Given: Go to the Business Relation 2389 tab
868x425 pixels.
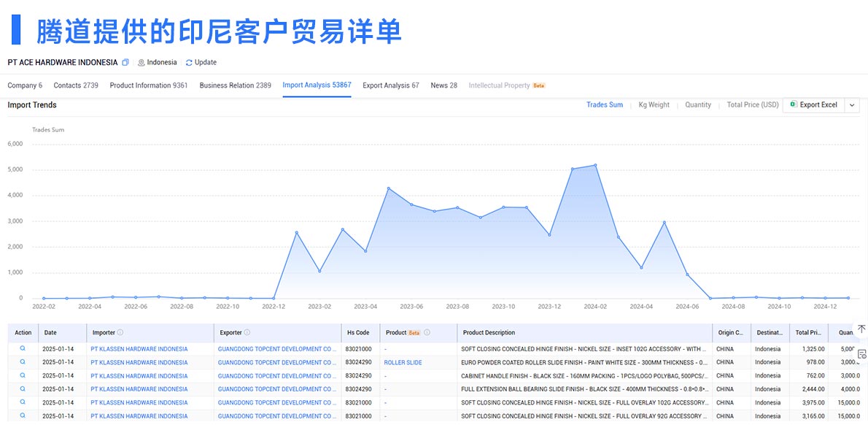Looking at the screenshot, I should coord(236,85).
